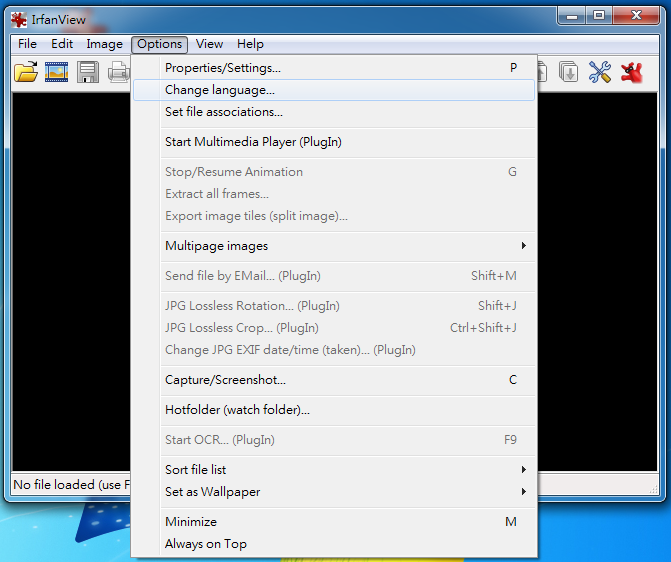Maximize the IrfanView window

tap(599, 16)
